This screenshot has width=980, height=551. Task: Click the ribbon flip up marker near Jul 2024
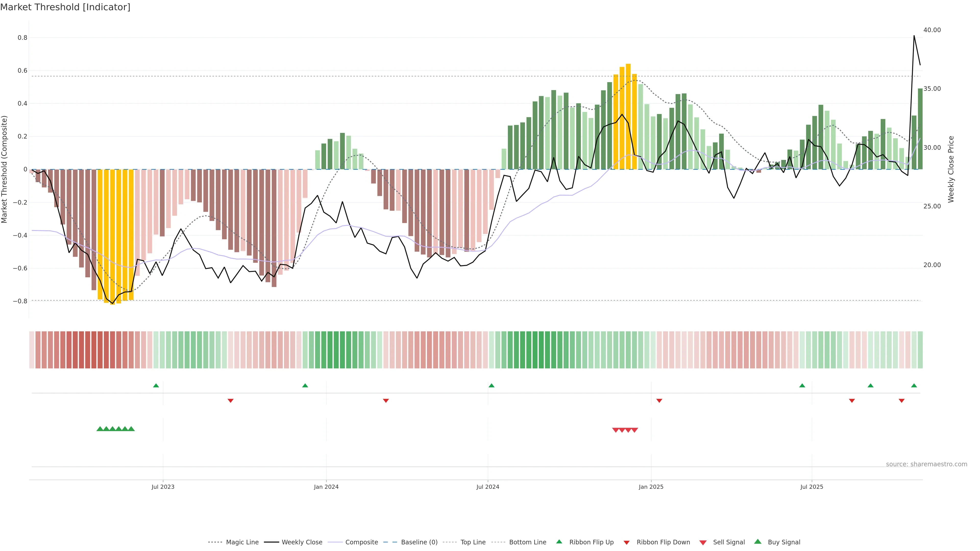click(x=492, y=386)
